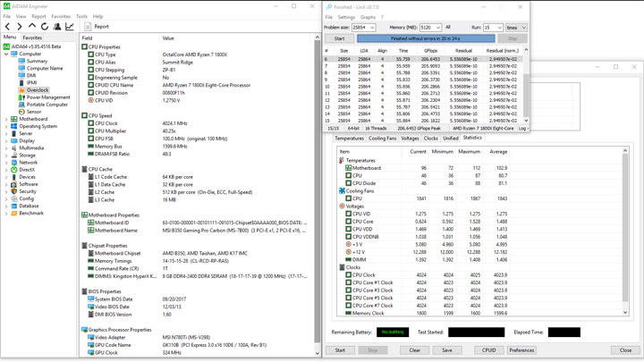Collapse the Computer tree node
This screenshot has width=644, height=362.
point(6,54)
